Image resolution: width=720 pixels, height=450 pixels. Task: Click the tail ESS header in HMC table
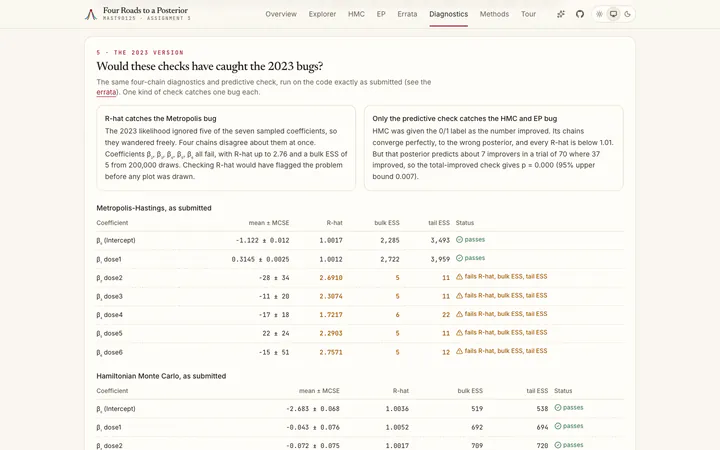[x=537, y=391]
